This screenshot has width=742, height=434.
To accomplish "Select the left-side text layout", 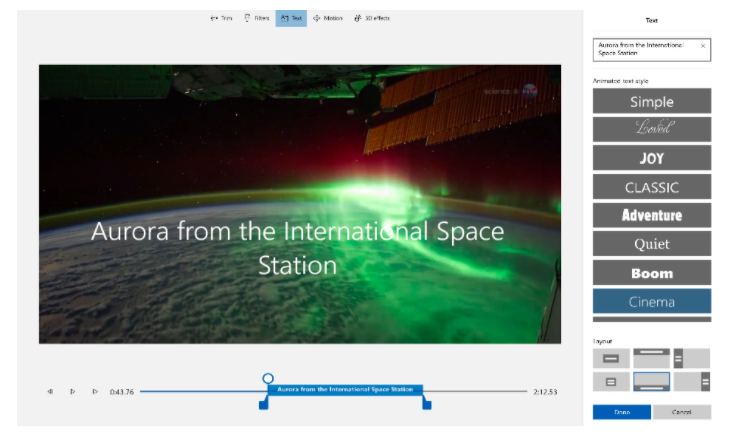I will 691,358.
